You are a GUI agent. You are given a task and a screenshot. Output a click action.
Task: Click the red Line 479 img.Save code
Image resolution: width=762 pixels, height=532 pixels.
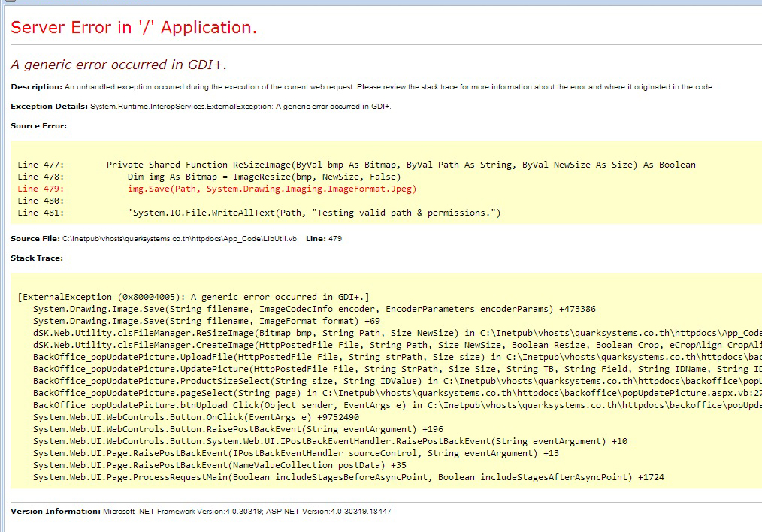click(271, 189)
